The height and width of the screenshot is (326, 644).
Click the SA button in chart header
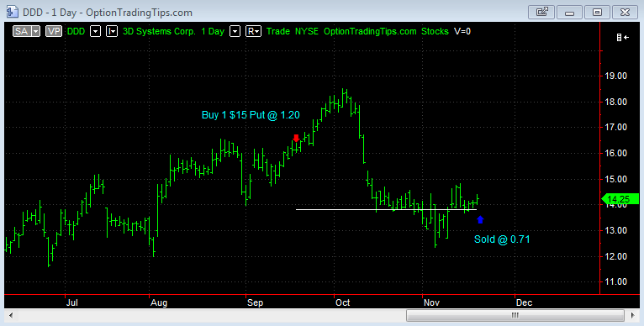pyautogui.click(x=22, y=31)
